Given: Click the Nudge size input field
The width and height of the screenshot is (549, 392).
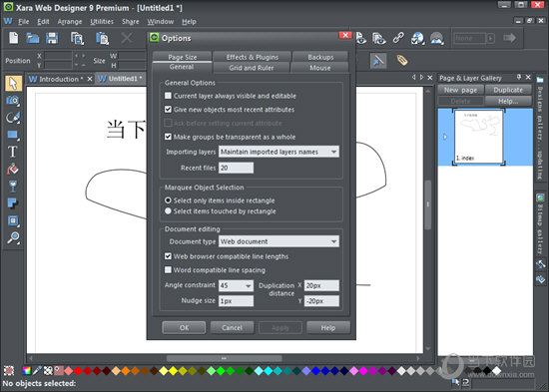Looking at the screenshot, I should coord(236,301).
